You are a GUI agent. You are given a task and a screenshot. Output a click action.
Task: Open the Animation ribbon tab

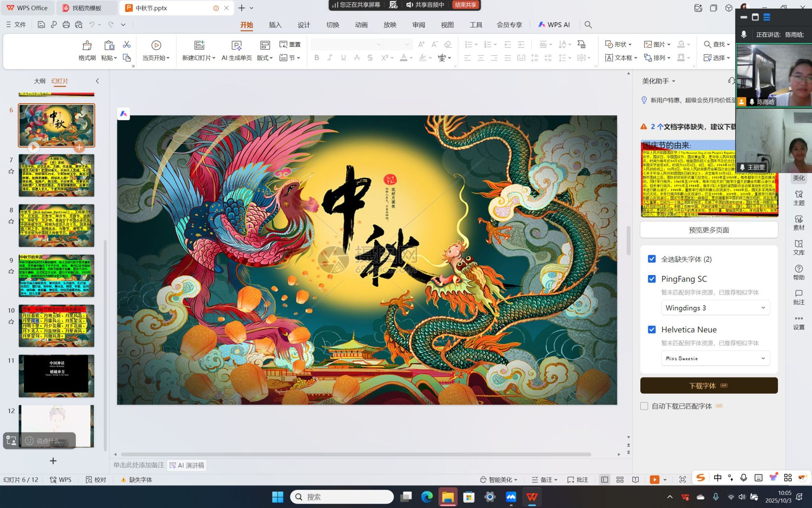(361, 25)
